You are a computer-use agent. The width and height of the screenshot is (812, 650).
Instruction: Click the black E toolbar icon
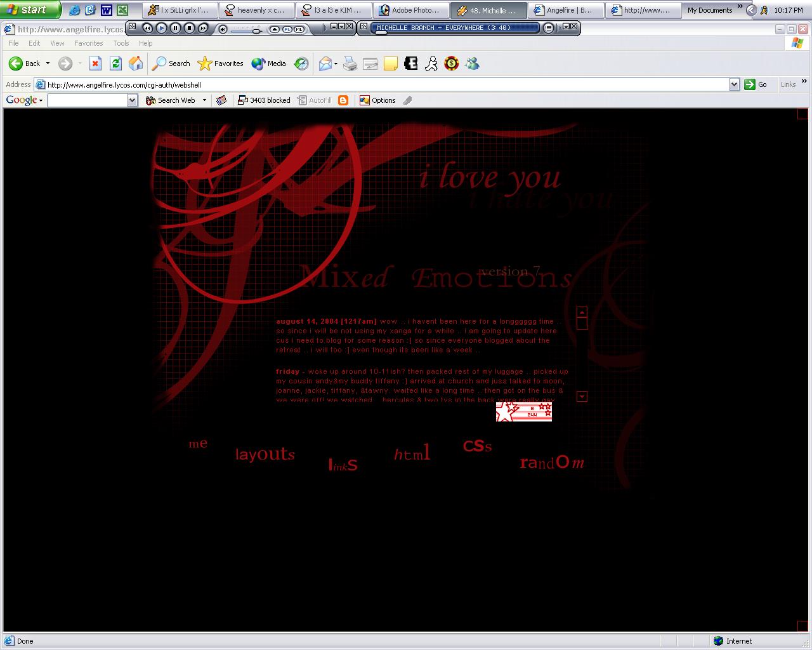[411, 63]
